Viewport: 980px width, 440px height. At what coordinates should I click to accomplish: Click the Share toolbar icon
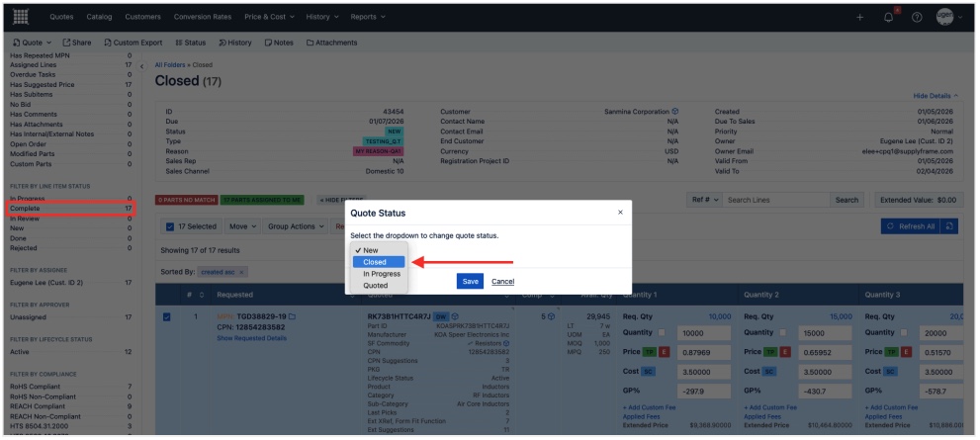pyautogui.click(x=76, y=43)
